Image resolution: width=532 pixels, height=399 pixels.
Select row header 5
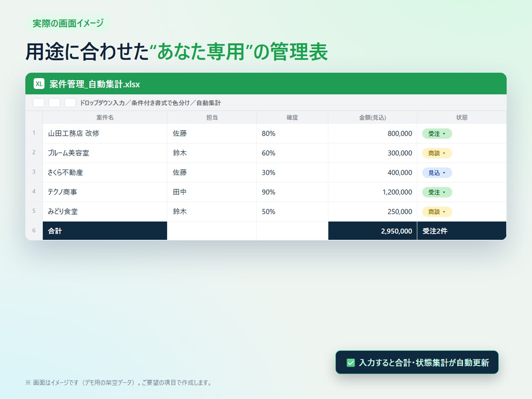click(34, 211)
